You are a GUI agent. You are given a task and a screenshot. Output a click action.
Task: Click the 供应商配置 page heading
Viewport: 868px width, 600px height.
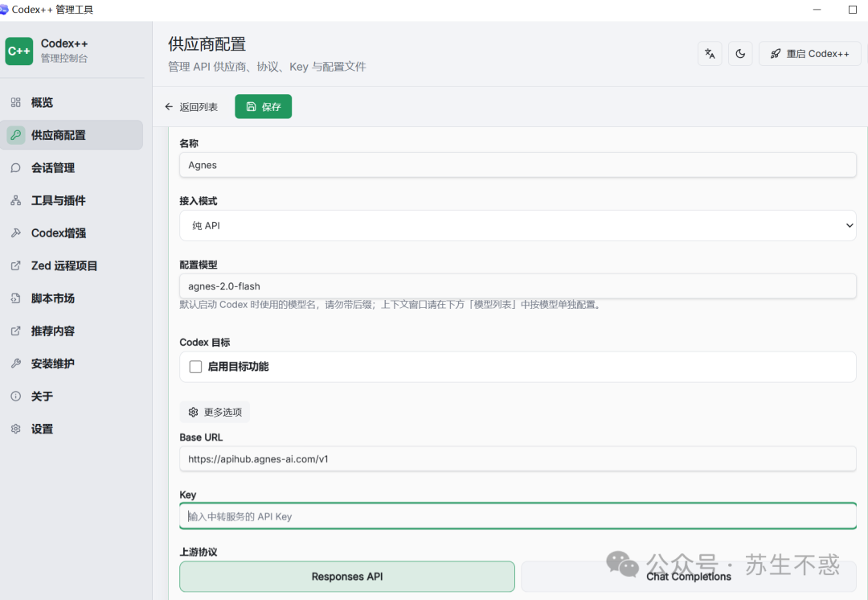pos(207,44)
